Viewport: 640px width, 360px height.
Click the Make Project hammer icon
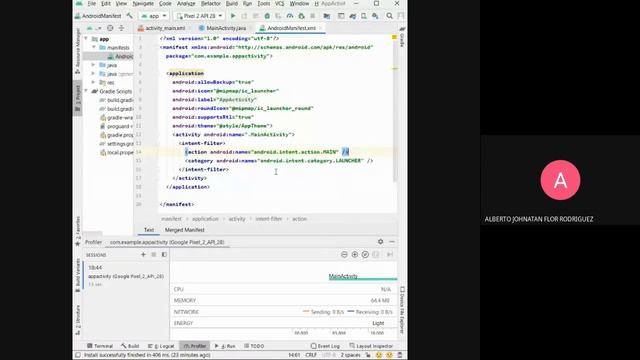pyautogui.click(x=129, y=16)
